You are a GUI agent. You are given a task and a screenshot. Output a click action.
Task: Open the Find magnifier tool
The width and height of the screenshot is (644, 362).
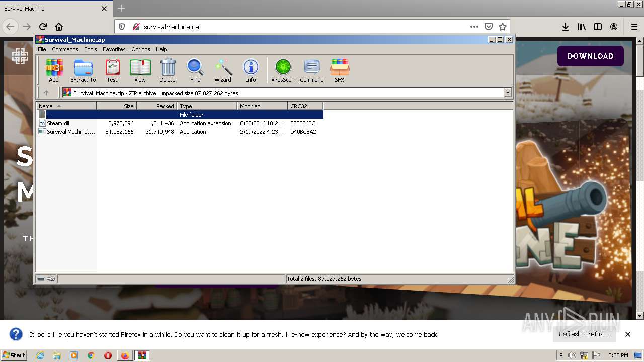pyautogui.click(x=195, y=70)
